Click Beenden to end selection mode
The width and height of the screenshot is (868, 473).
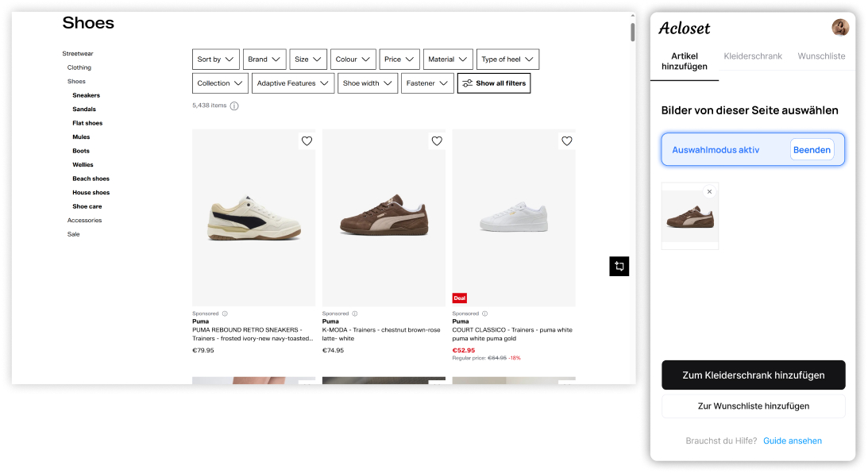pyautogui.click(x=812, y=149)
